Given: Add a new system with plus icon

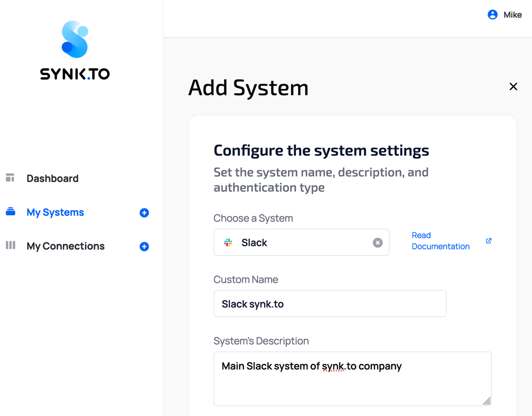Looking at the screenshot, I should (x=144, y=212).
